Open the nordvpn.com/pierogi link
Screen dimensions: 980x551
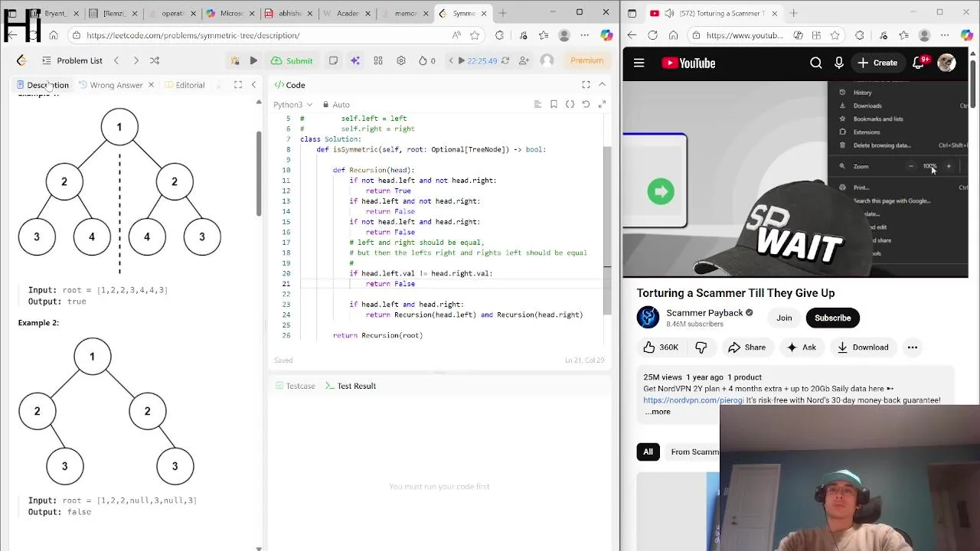[x=693, y=400]
